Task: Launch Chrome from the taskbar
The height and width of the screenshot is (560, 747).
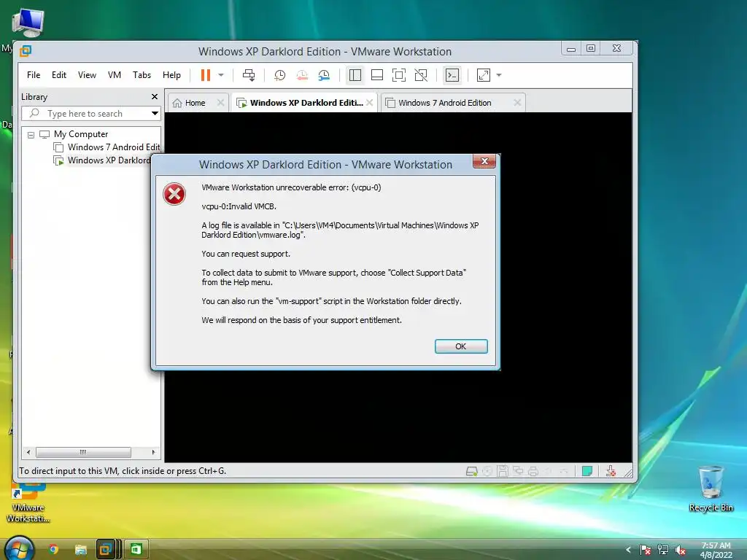Action: (x=54, y=550)
